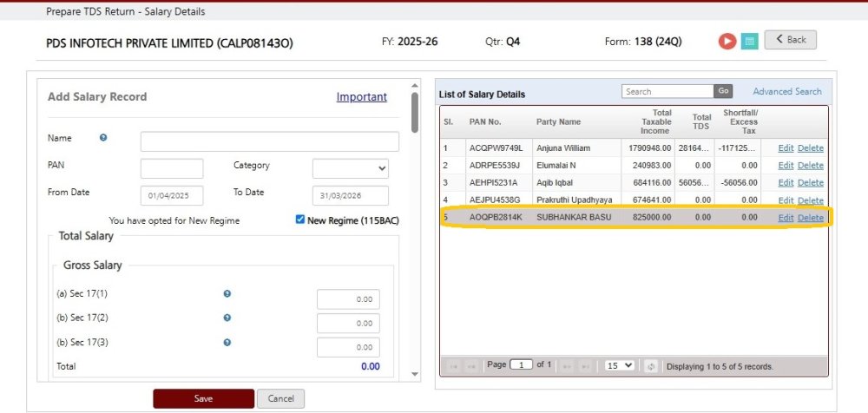The height and width of the screenshot is (413, 868).
Task: Click the refresh icon in the pager bar
Action: [x=651, y=366]
